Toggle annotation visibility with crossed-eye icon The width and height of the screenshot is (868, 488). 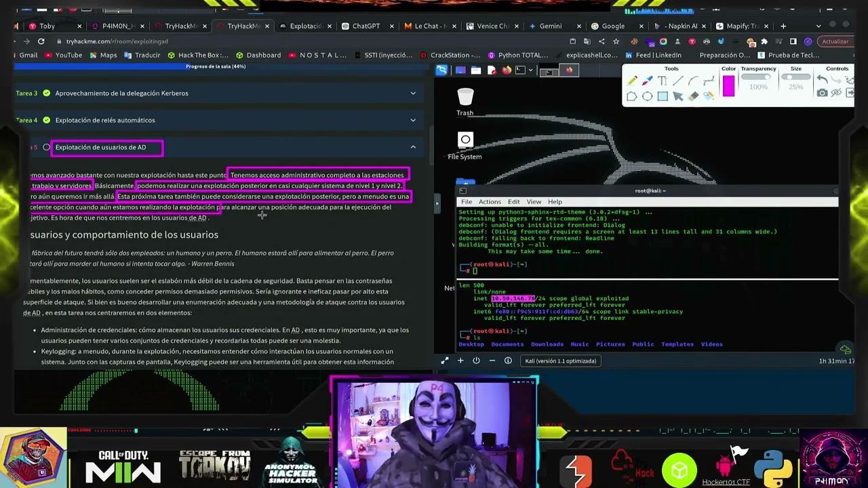(x=837, y=94)
